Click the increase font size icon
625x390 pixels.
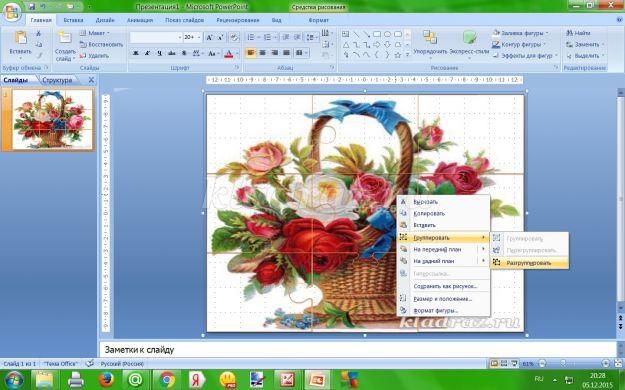(x=209, y=37)
